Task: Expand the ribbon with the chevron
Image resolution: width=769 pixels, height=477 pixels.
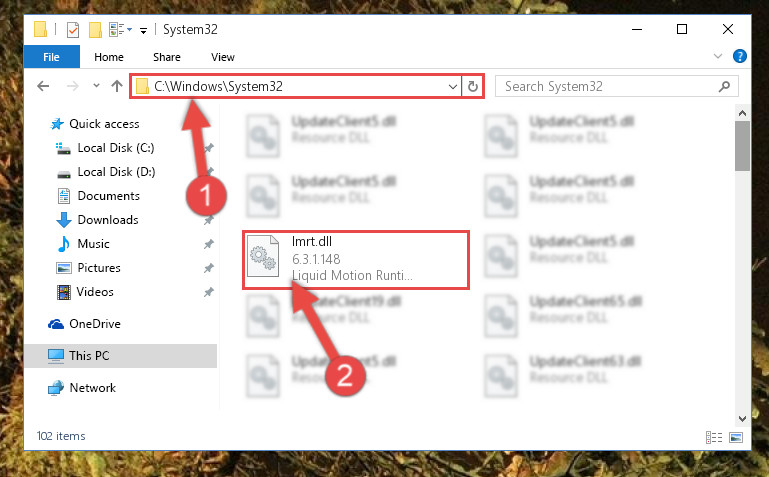Action: (718, 56)
